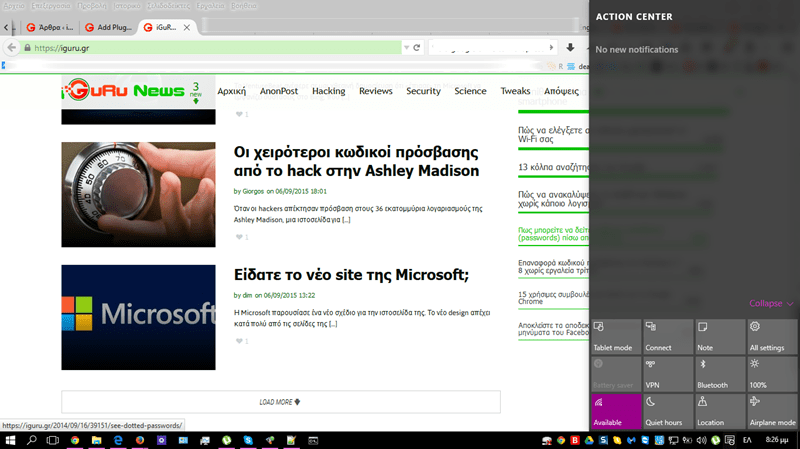
Task: Close the iGuRu browser tab
Action: click(x=187, y=28)
